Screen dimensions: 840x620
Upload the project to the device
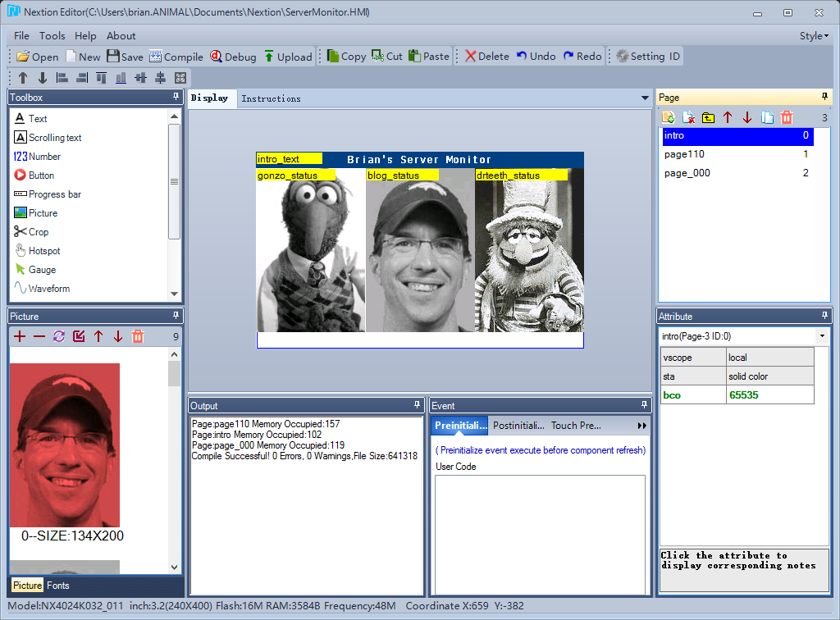click(288, 57)
